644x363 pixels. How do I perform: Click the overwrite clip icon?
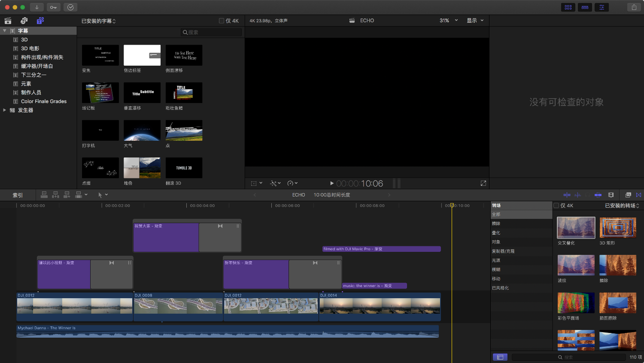[x=79, y=195]
